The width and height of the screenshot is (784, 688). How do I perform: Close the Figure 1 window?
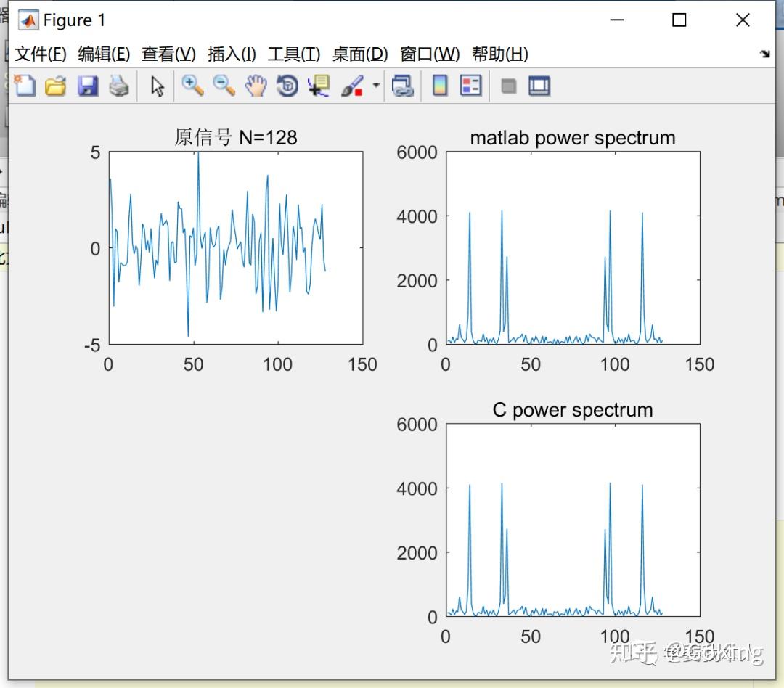point(743,20)
